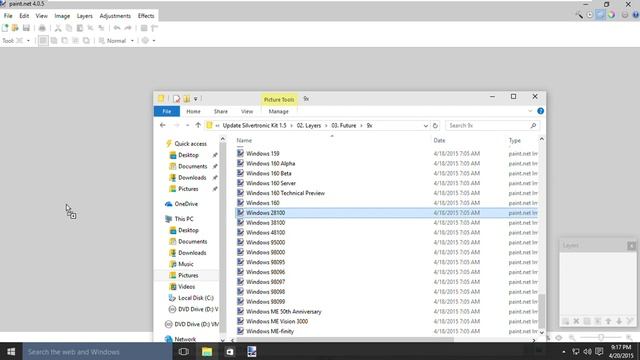Click zoom out magnifier beside zoom slider

point(572,337)
